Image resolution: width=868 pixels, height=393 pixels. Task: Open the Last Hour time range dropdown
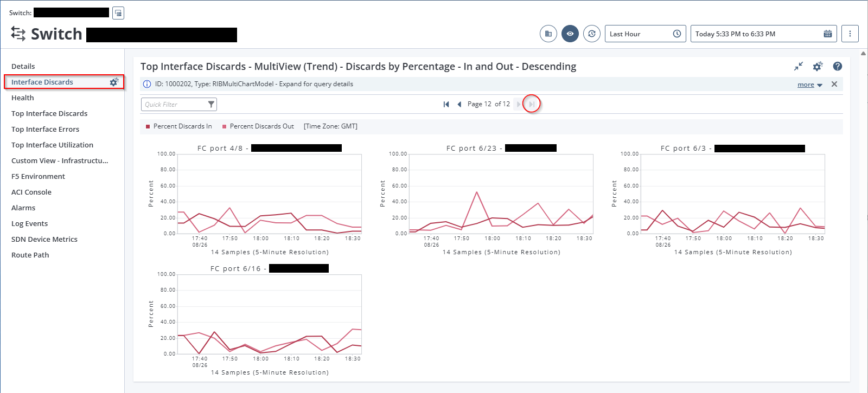645,34
